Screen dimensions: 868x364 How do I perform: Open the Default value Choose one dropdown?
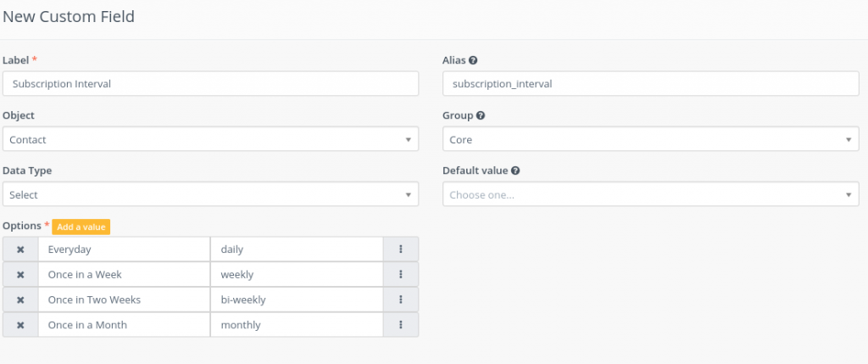650,194
